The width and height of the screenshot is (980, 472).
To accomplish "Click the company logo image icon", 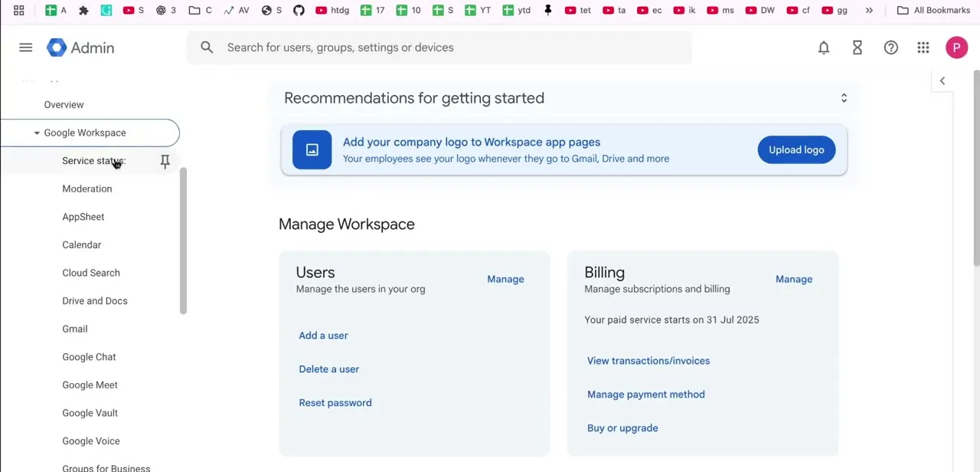I will pyautogui.click(x=312, y=150).
